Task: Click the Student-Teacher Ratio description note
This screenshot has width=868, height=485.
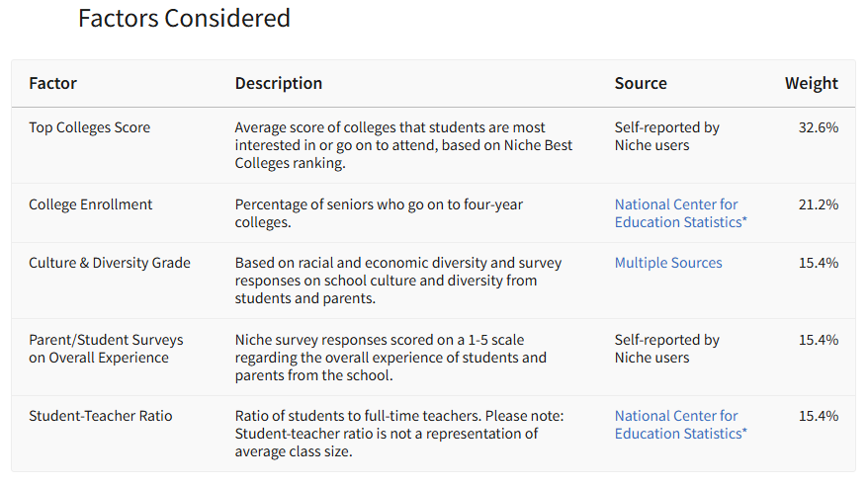Action: 398,434
